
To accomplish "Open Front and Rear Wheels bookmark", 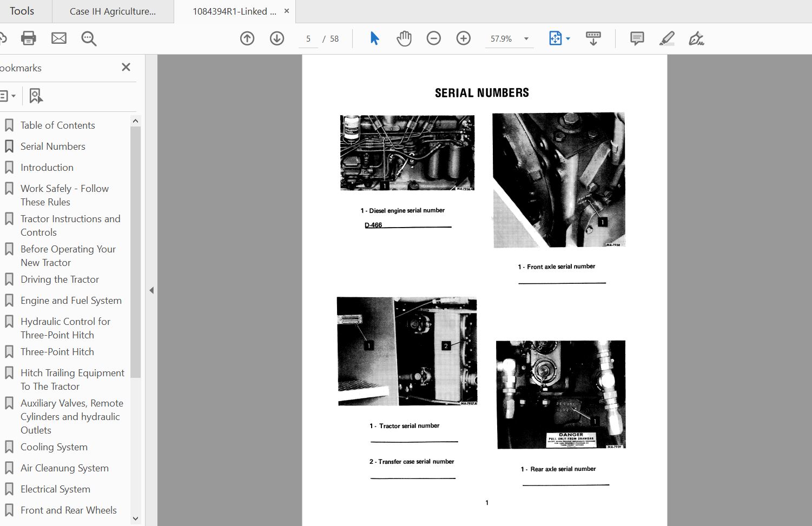I will pyautogui.click(x=69, y=510).
